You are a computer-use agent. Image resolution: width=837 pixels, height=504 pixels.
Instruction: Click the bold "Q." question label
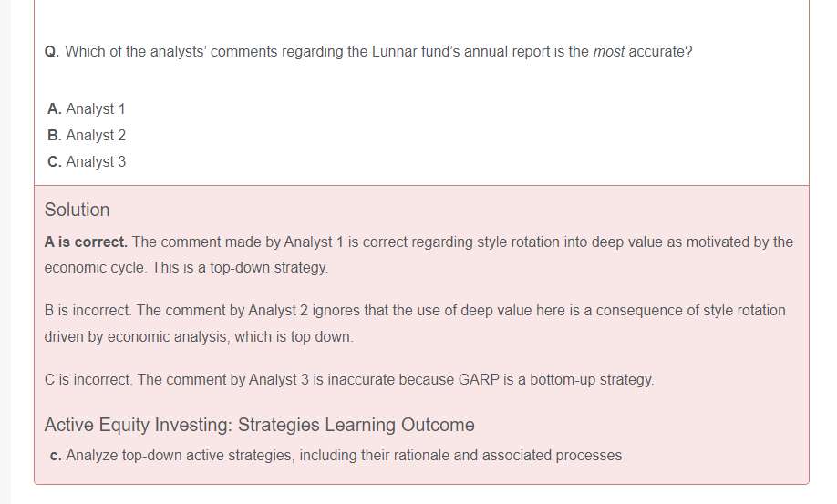(52, 51)
